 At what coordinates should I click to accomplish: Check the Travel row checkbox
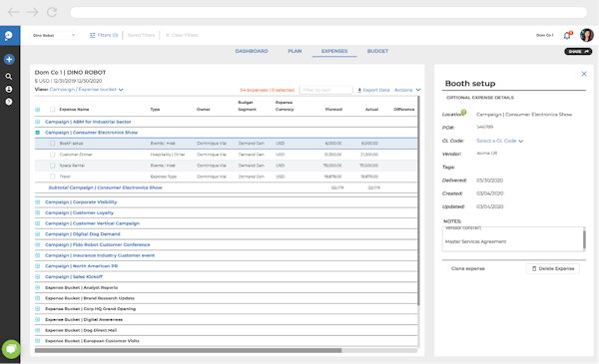pos(52,177)
